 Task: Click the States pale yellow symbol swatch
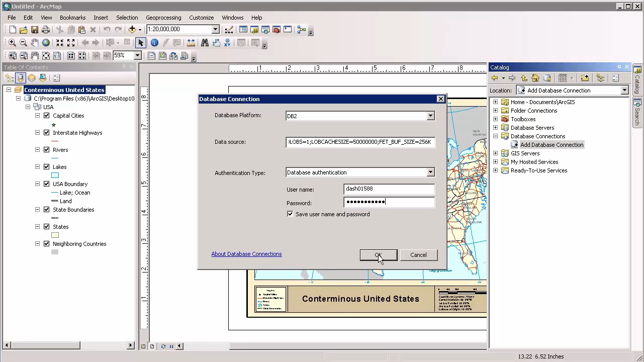(55, 235)
